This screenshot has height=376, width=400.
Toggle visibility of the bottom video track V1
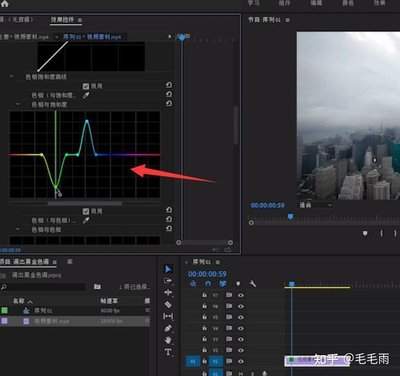point(241,361)
